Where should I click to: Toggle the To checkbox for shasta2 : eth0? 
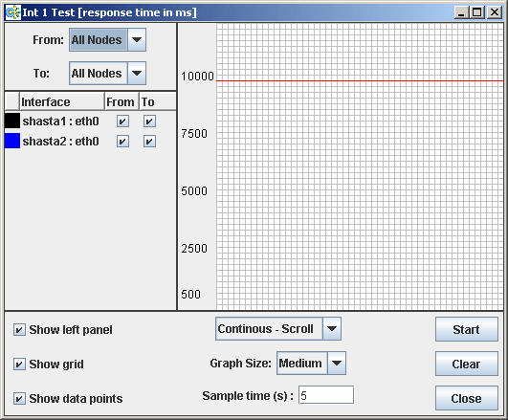click(149, 142)
